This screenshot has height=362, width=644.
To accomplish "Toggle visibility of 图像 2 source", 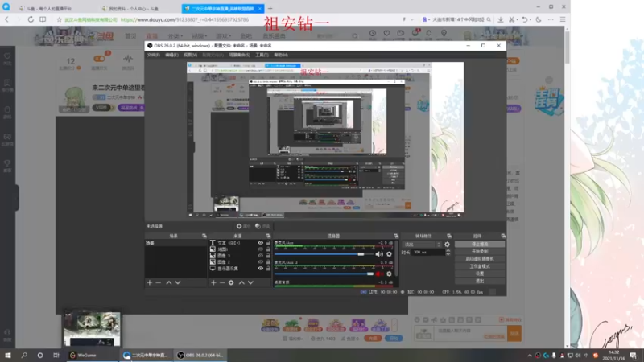I will point(260,262).
